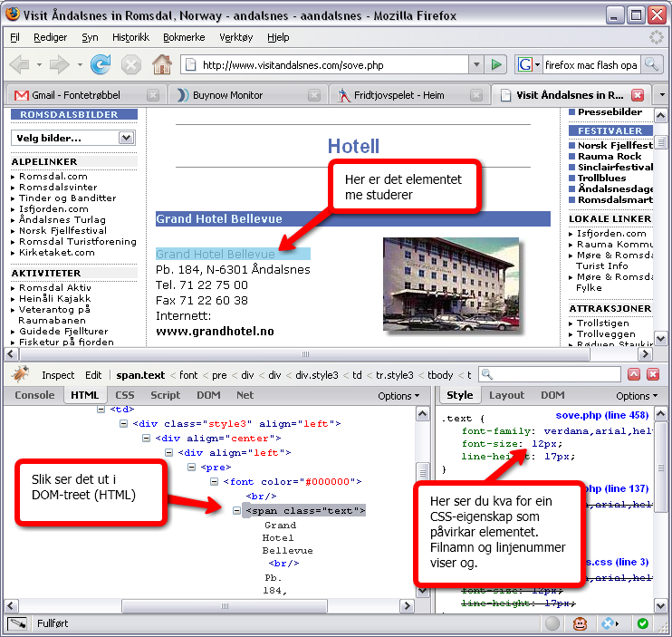Switch to Fridtjovspelet - Heim tab
672x637 pixels.
[399, 95]
